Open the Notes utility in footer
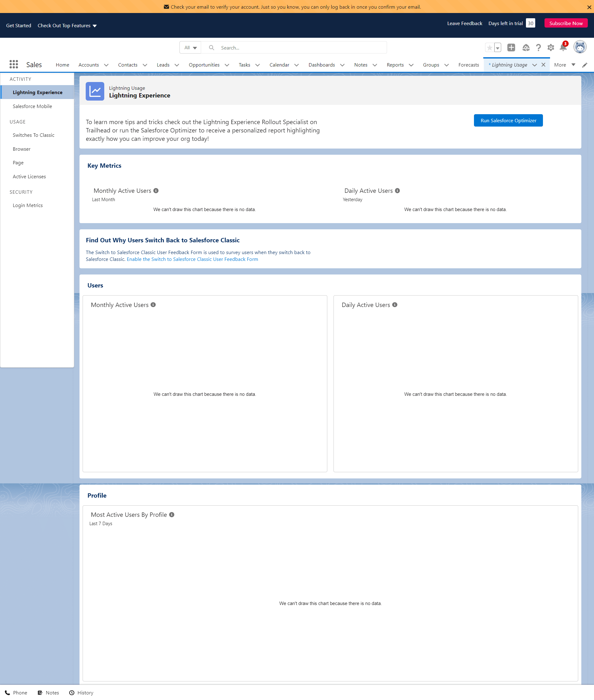This screenshot has height=700, width=594. 48,693
